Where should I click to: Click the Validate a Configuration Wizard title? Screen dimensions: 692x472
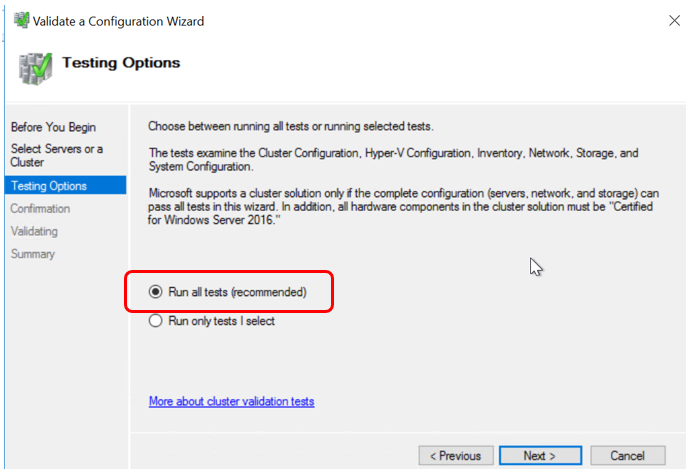point(118,21)
